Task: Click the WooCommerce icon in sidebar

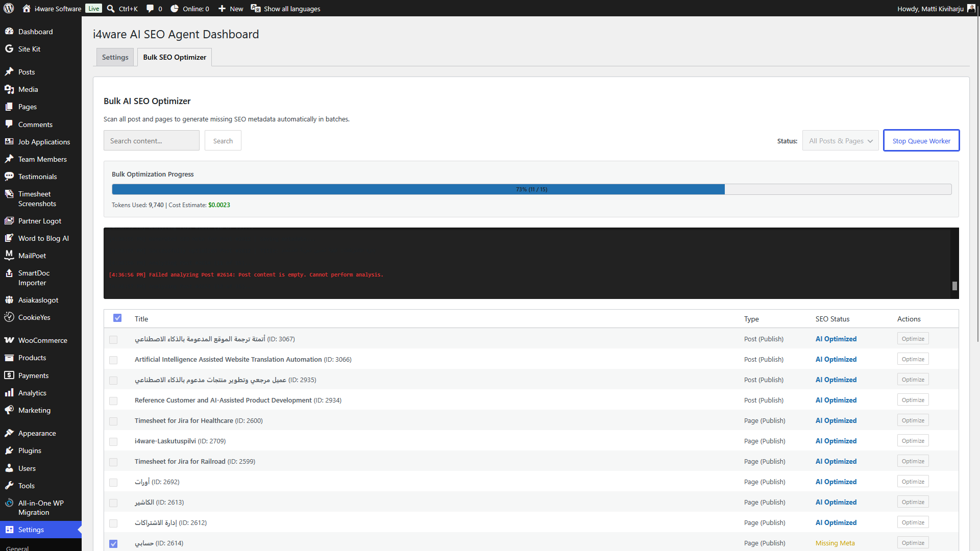Action: point(9,340)
